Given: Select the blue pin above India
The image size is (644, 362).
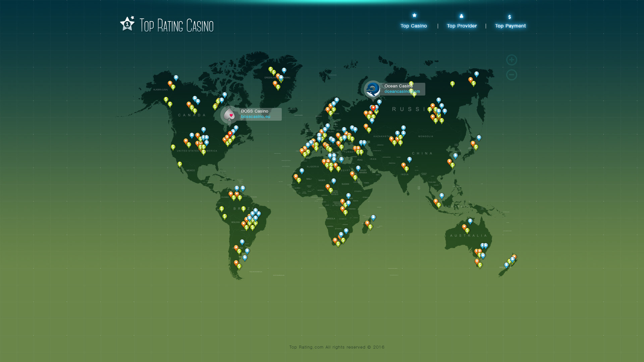Looking at the screenshot, I should (410, 160).
